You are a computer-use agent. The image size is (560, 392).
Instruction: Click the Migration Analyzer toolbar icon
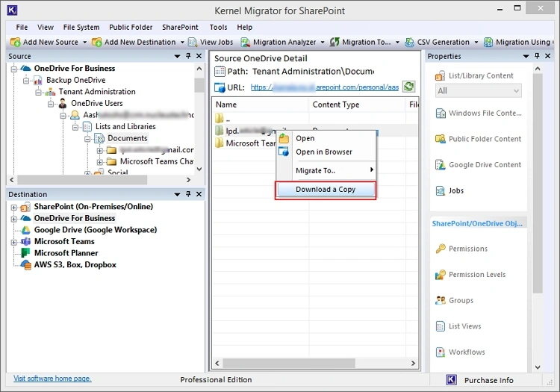tap(246, 42)
